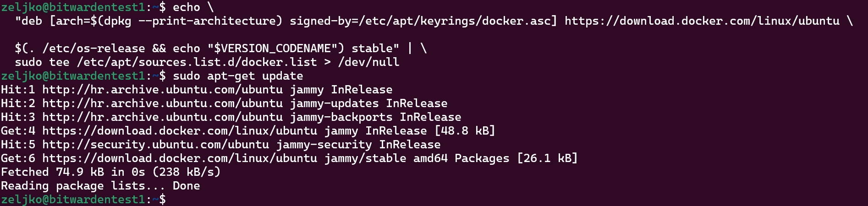The height and width of the screenshot is (206, 868).
Task: Click the '[48.8 kB]' size on Get:4
Action: pyautogui.click(x=465, y=131)
